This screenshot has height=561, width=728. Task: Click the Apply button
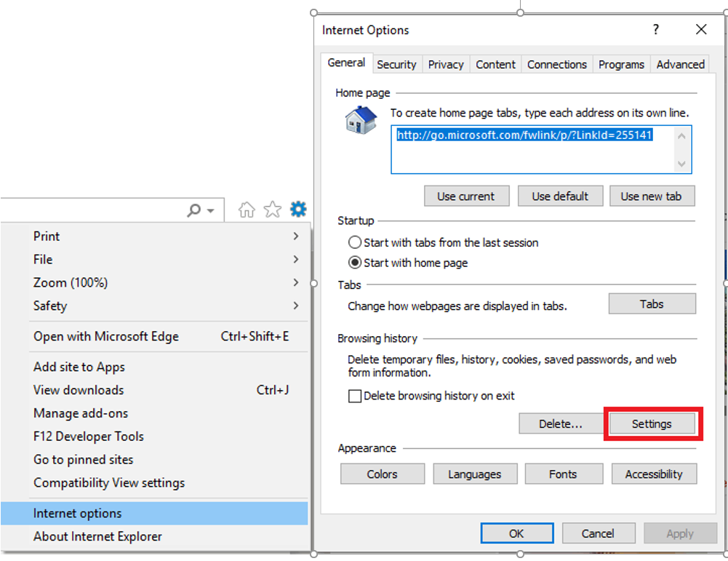[680, 533]
